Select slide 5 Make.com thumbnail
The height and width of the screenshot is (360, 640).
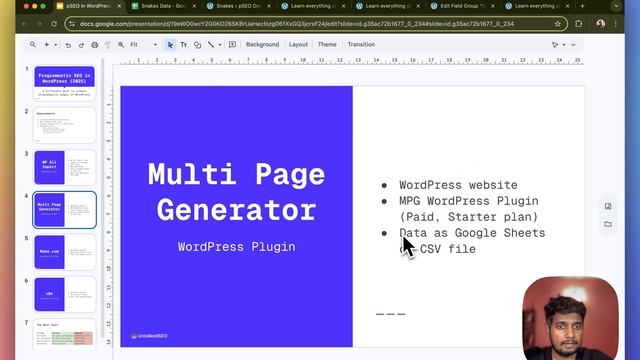coord(64,252)
